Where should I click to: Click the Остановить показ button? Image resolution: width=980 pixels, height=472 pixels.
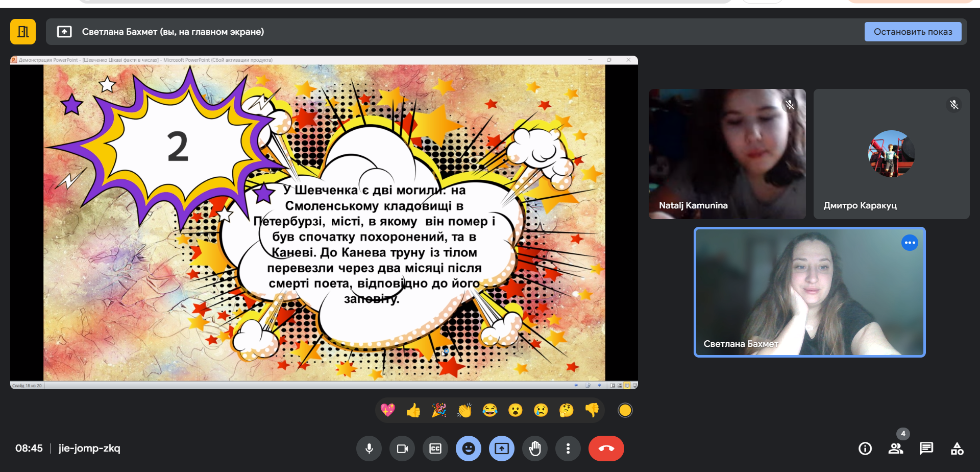913,32
